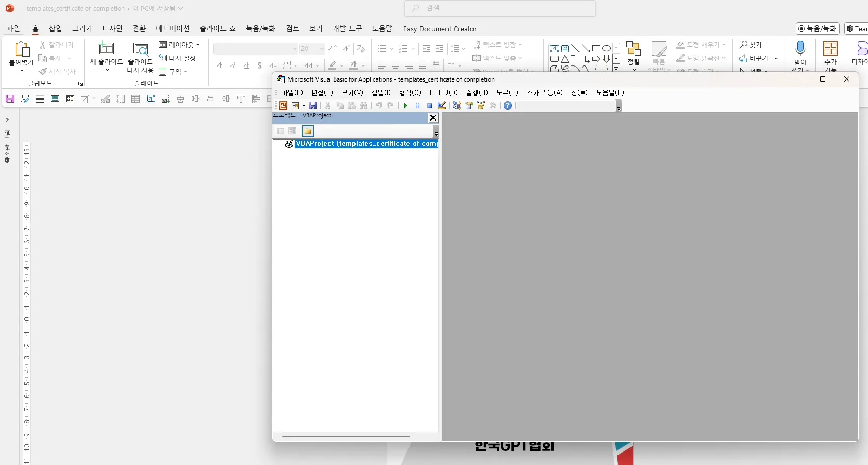Save the project with the VBA save icon
868x465 pixels.
pos(313,105)
